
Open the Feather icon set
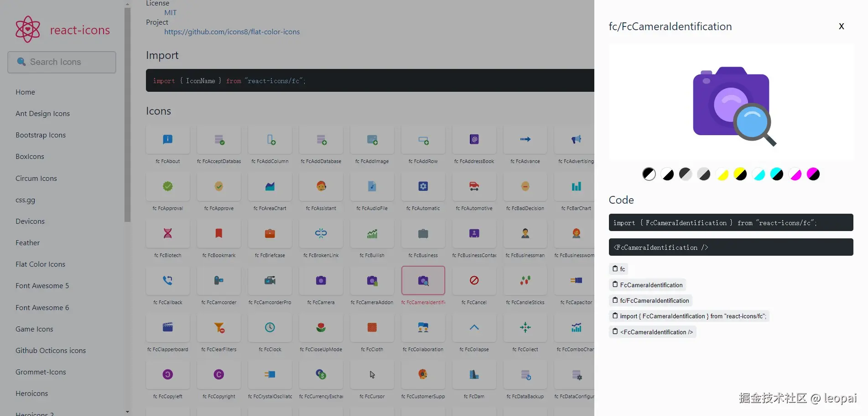[x=27, y=243]
